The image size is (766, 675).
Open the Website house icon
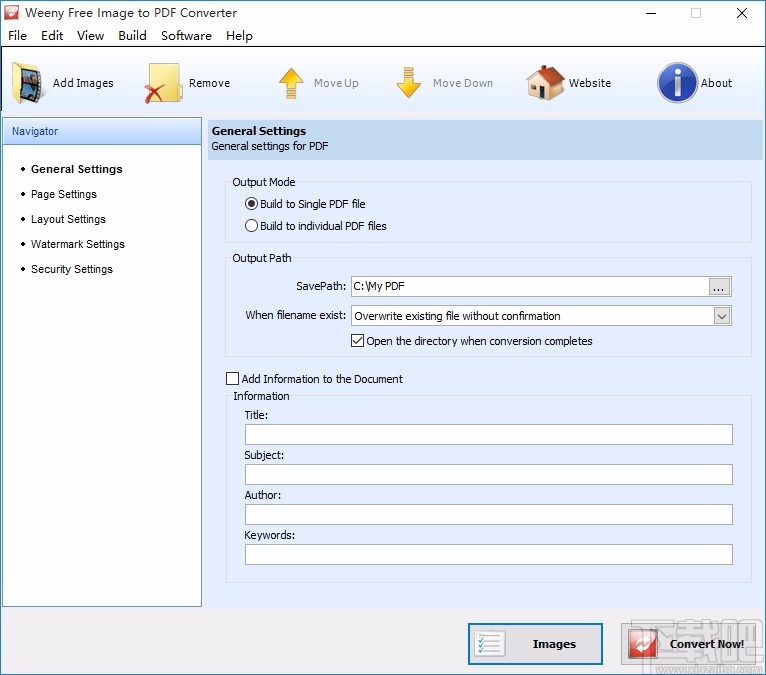(545, 83)
